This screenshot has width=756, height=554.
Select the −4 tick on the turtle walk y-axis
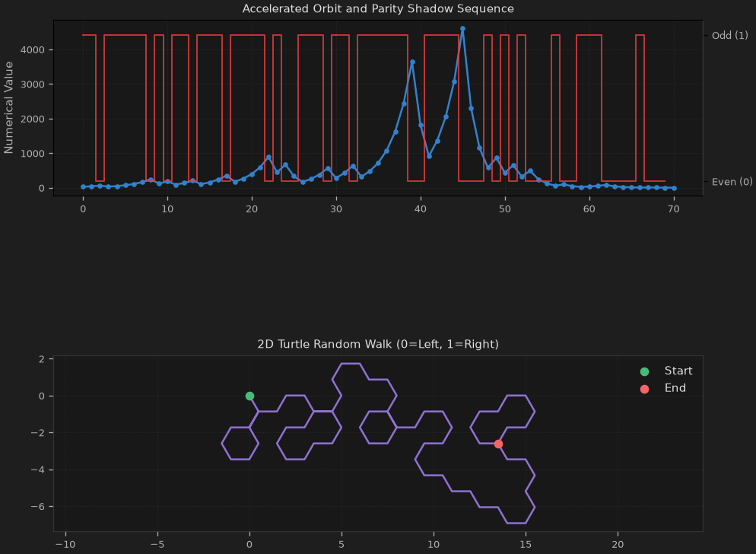pyautogui.click(x=37, y=470)
